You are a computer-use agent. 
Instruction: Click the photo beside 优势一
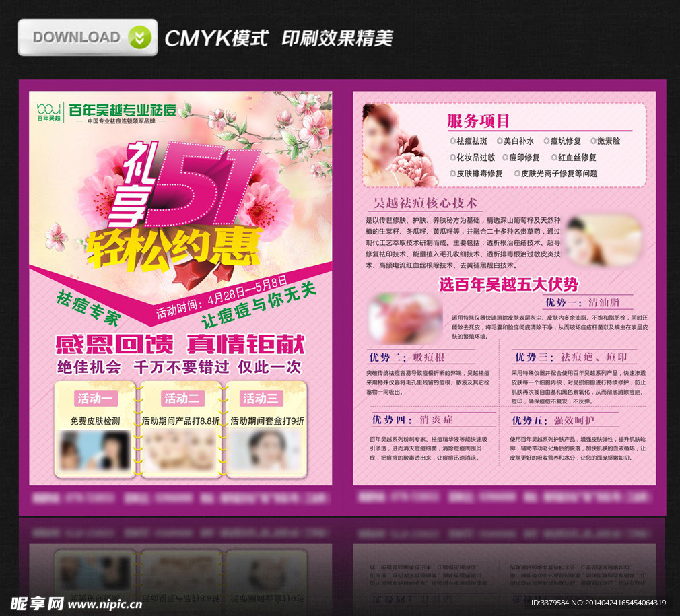point(405,317)
